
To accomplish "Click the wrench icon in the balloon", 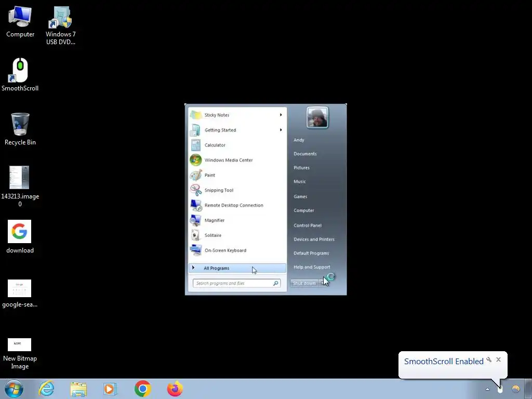I will coord(489,360).
